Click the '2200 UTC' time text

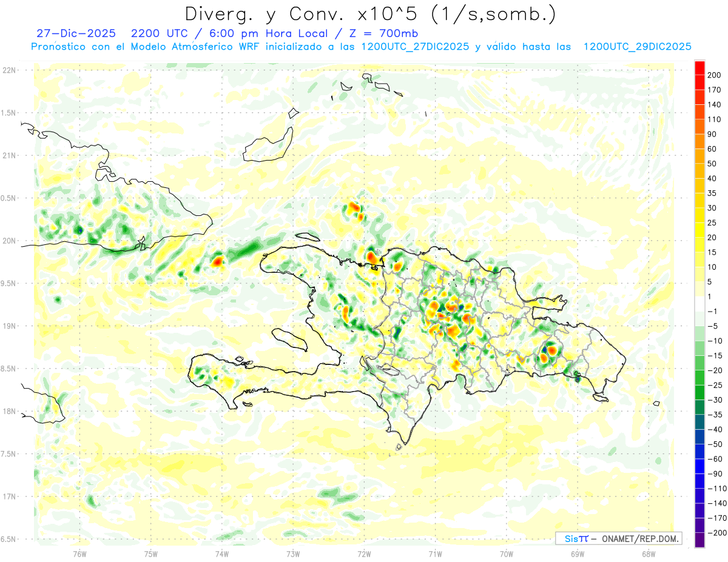click(158, 33)
